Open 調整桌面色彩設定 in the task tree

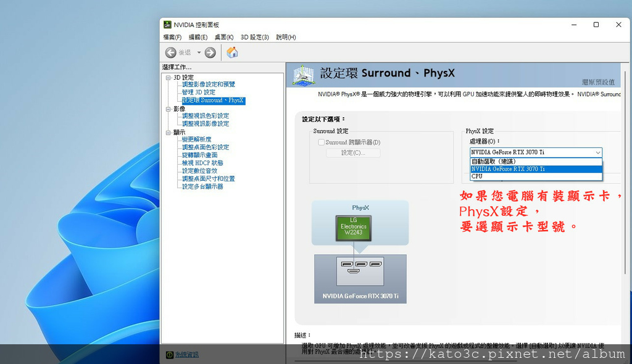[206, 147]
